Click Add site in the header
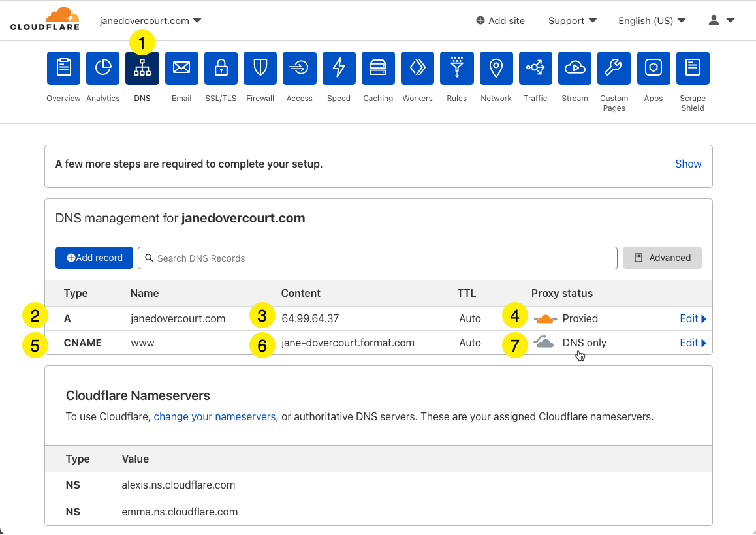 (501, 21)
